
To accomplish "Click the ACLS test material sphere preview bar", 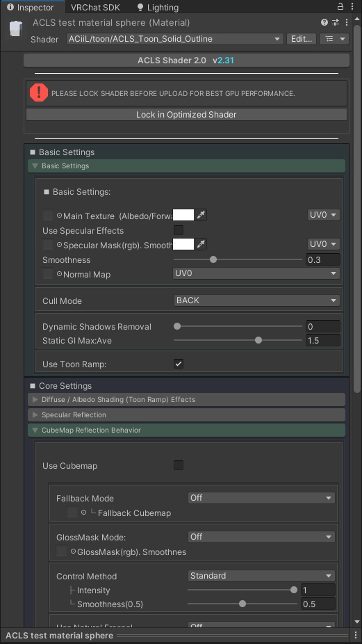I will tap(176, 636).
